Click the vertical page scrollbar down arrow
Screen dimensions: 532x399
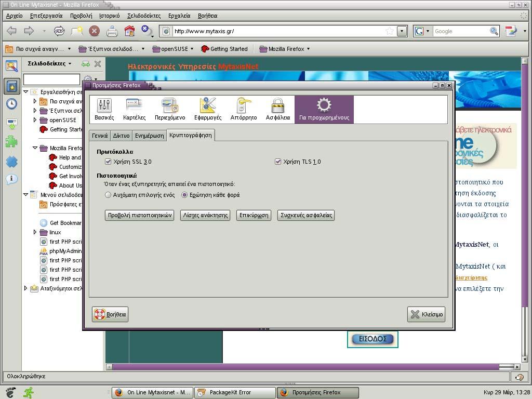tap(525, 360)
